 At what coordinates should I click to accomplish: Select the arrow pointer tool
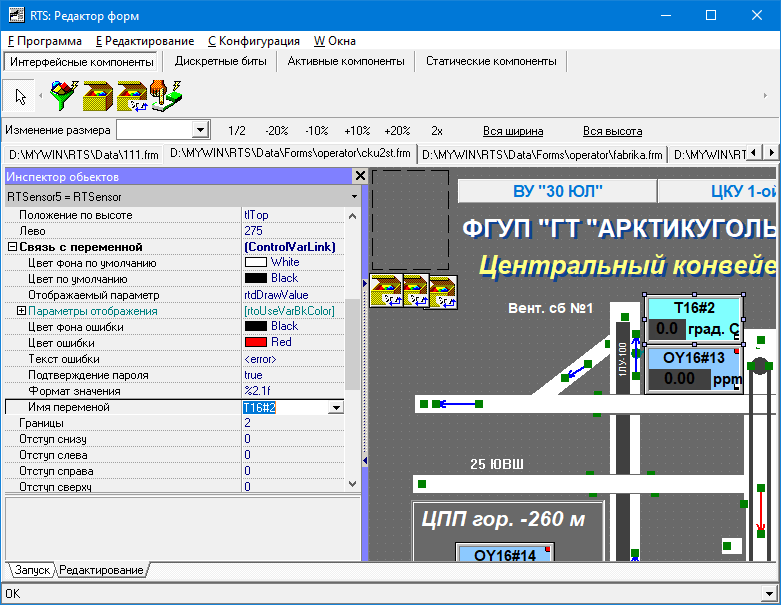coord(19,95)
